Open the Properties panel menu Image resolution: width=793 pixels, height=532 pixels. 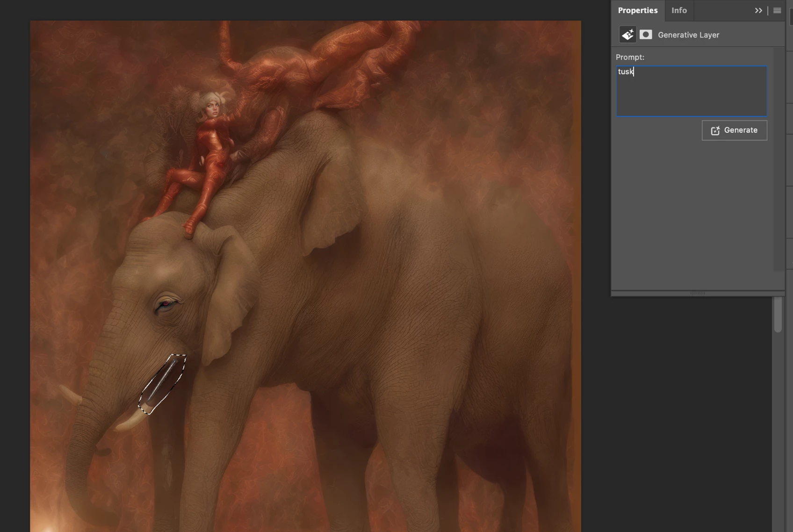pos(777,10)
